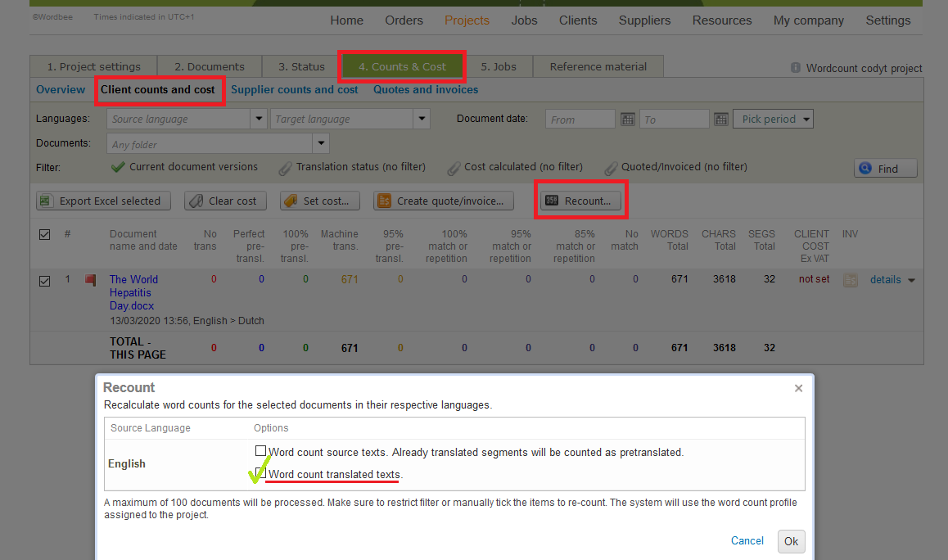Viewport: 948px width, 560px height.
Task: Expand the Source language dropdown
Action: (259, 120)
